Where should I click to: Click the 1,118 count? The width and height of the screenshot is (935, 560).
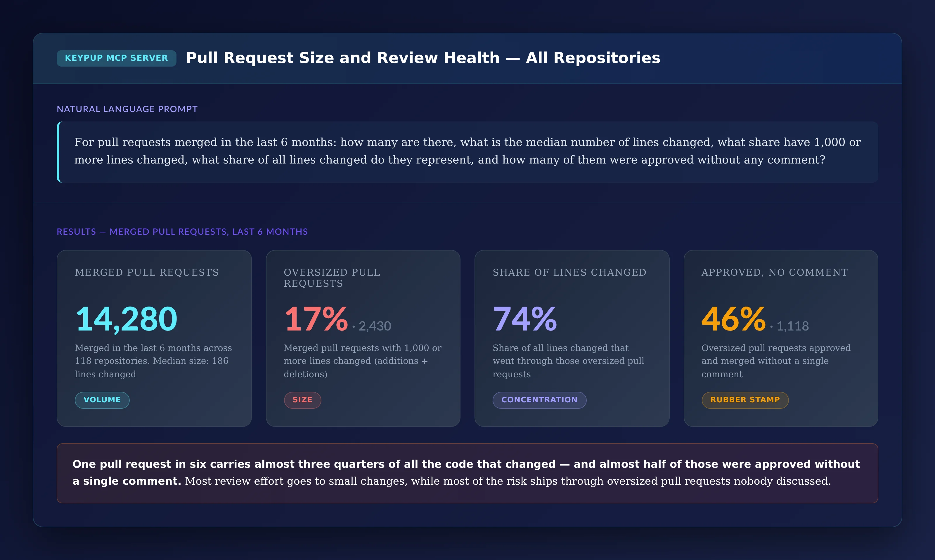point(793,326)
